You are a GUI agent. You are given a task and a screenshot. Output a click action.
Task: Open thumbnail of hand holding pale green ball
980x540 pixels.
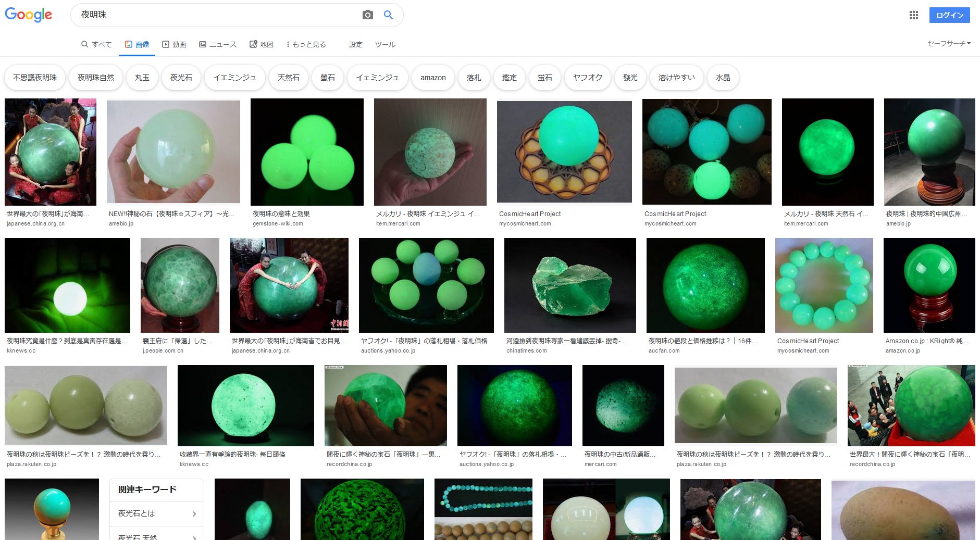point(173,152)
